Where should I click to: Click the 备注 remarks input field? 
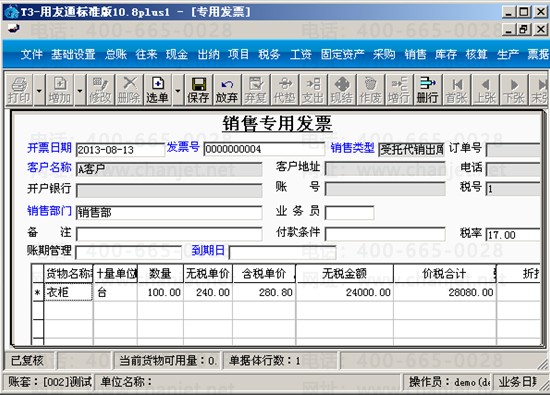pyautogui.click(x=169, y=234)
